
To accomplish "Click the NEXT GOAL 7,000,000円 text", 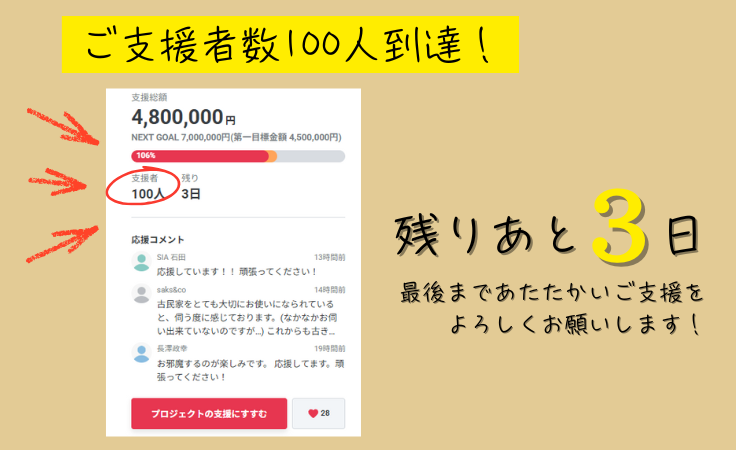I will point(181,137).
